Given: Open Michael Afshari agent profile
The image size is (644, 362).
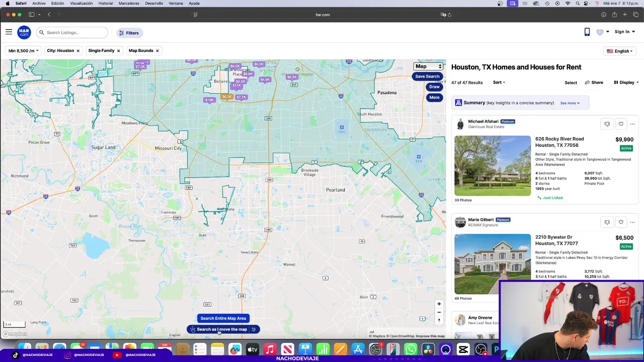Looking at the screenshot, I should point(483,121).
